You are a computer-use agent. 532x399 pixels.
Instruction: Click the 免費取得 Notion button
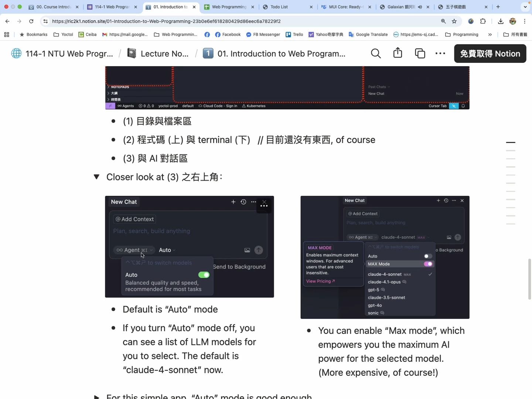[490, 53]
